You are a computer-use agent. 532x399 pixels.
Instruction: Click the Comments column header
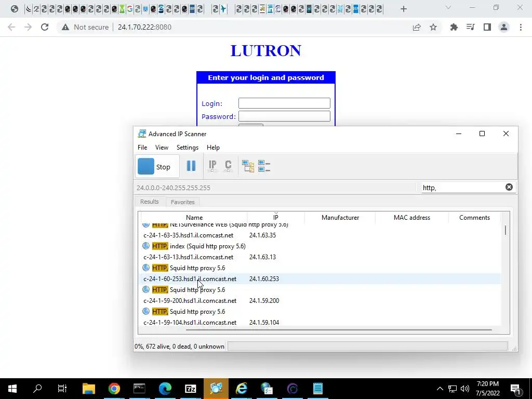coord(474,218)
